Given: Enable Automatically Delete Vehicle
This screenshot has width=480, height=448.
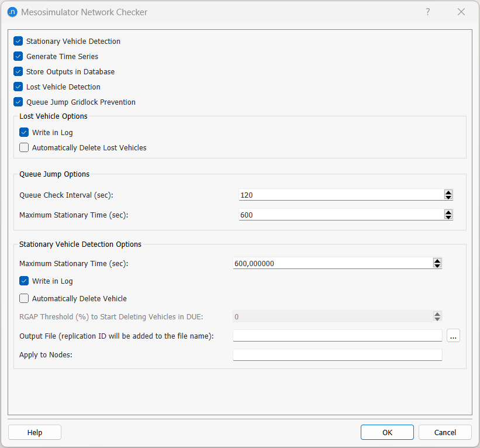Looking at the screenshot, I should tap(24, 298).
